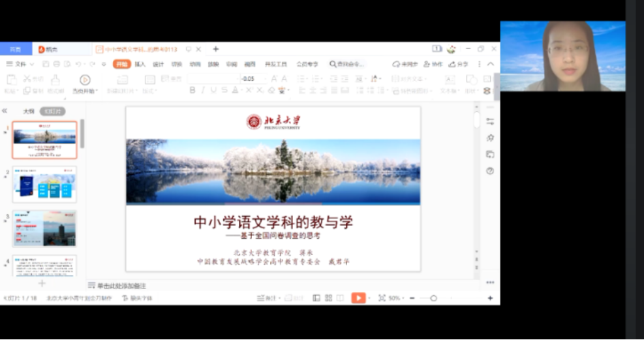
Task: Click into the command search box
Action: pos(347,64)
